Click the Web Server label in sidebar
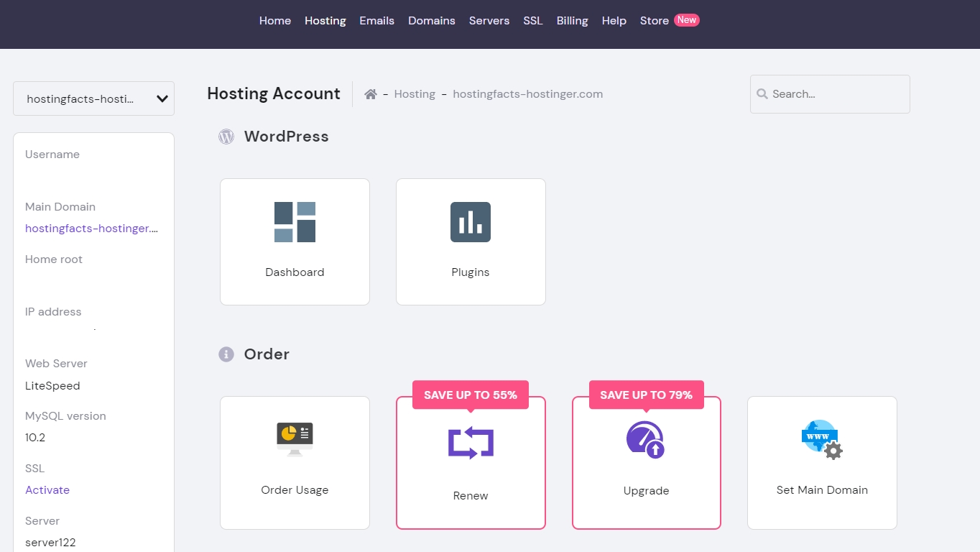 pyautogui.click(x=56, y=364)
